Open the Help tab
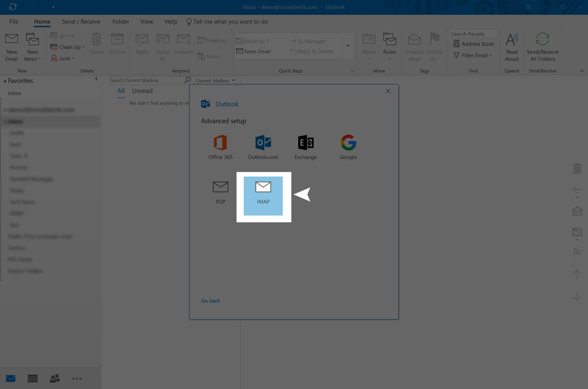The height and width of the screenshot is (389, 588). [x=171, y=22]
